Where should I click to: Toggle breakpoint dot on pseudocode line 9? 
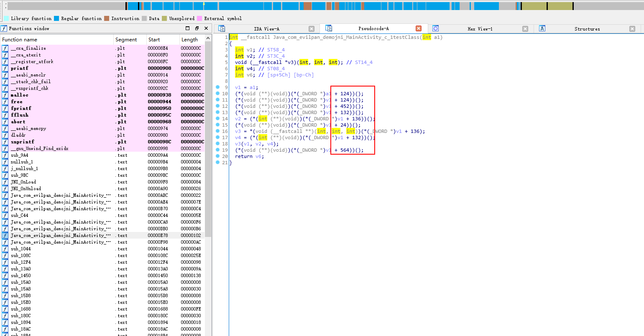point(218,87)
